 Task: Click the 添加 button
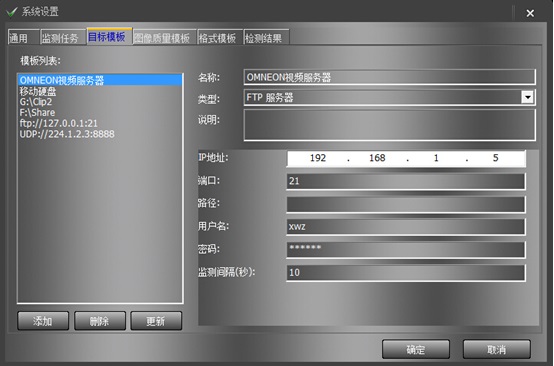(x=43, y=321)
